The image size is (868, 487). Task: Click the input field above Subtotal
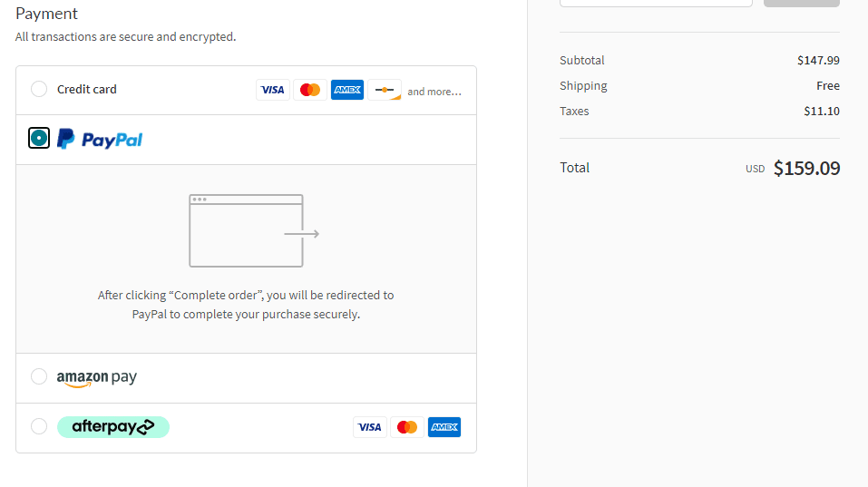(x=656, y=3)
